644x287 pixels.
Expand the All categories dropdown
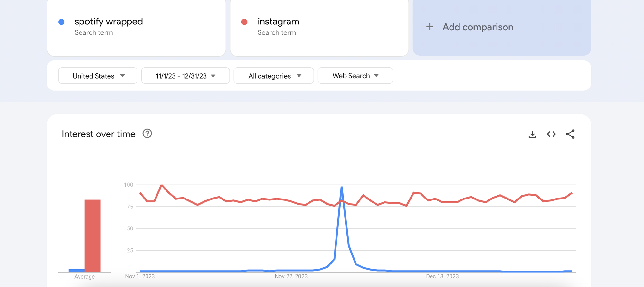tap(273, 76)
